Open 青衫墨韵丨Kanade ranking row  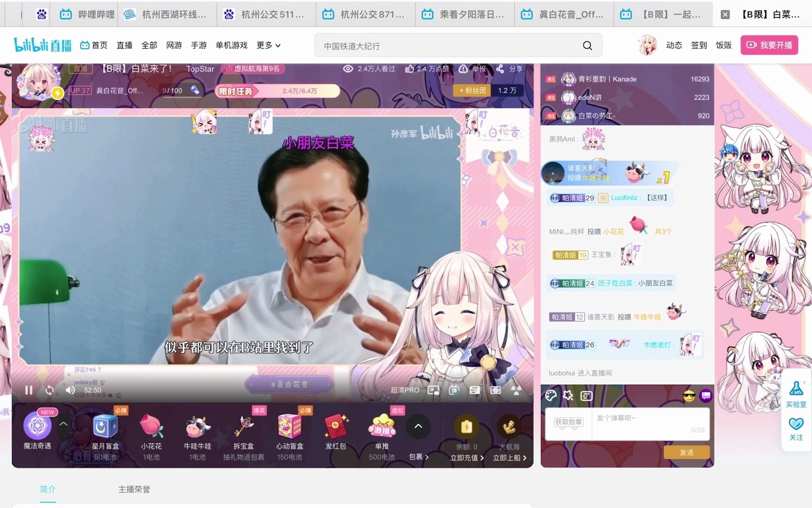click(x=627, y=79)
